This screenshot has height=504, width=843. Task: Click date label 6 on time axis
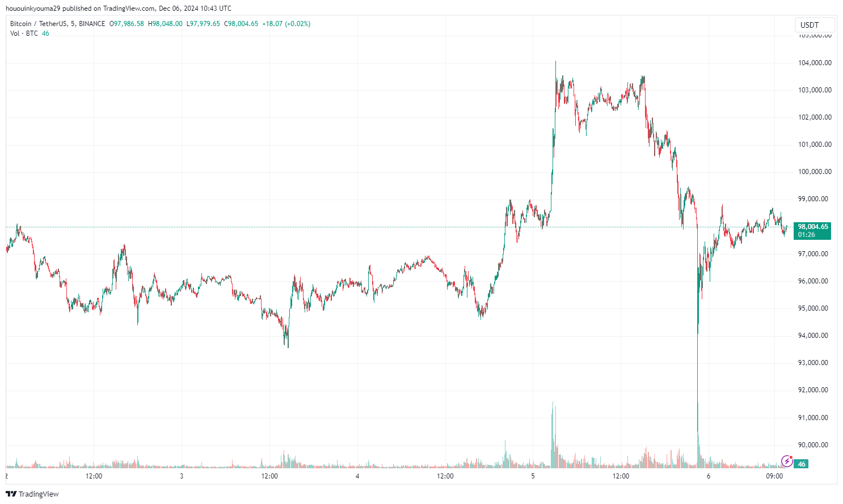709,476
